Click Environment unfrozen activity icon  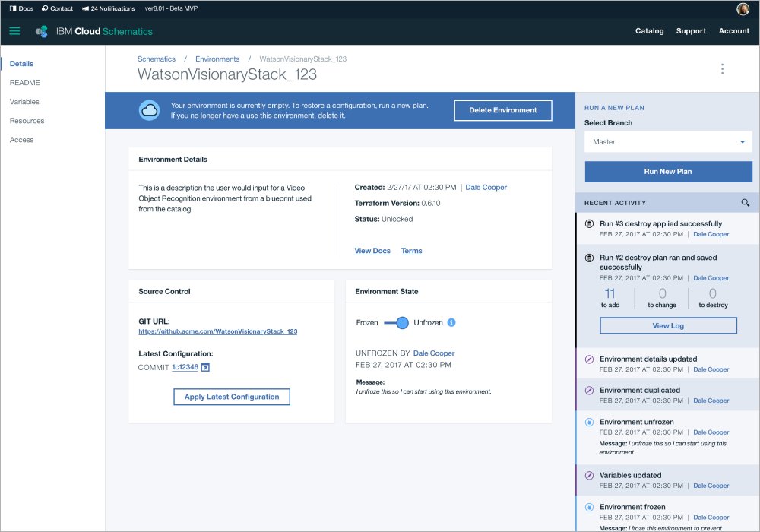coord(590,422)
